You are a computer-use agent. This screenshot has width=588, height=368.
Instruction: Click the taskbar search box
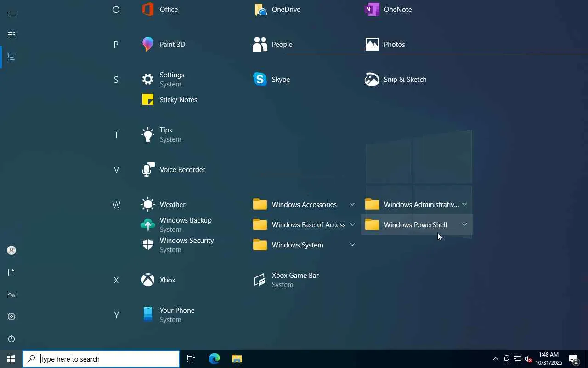coord(101,359)
